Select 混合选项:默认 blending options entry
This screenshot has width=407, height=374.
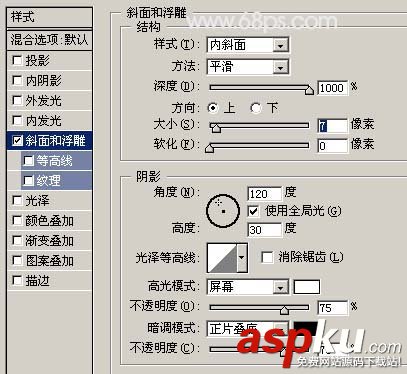pyautogui.click(x=49, y=40)
